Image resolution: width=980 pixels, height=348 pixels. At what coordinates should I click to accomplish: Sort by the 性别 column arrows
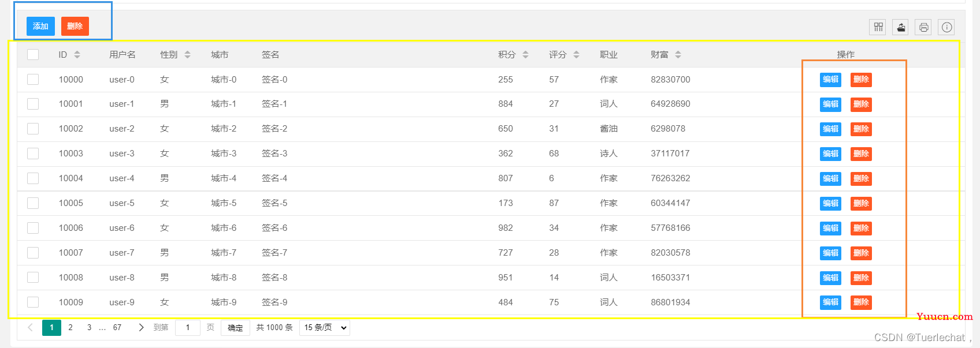(187, 55)
